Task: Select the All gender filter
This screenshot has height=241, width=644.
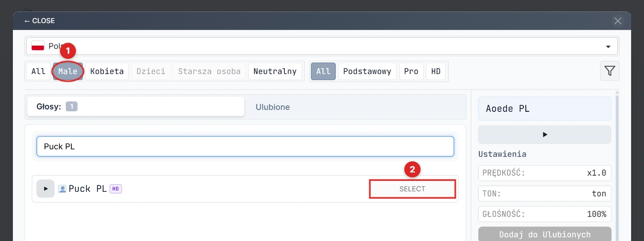Action: pos(39,71)
